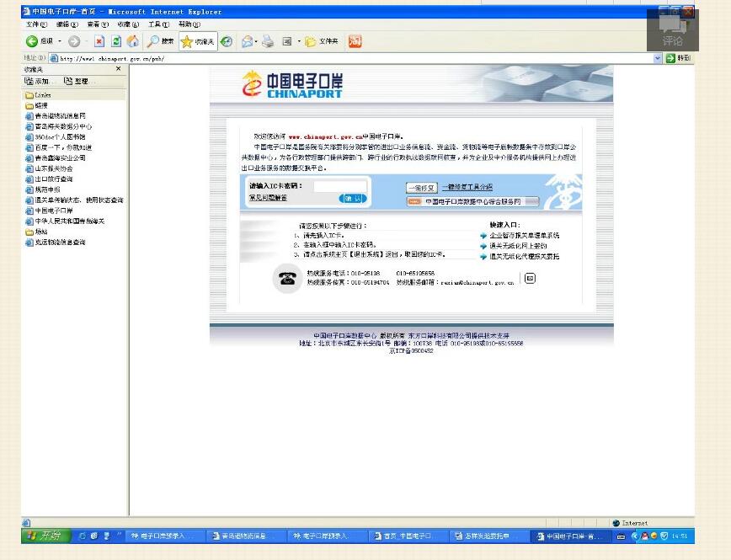This screenshot has height=560, width=731.
Task: Toggle the Favorites (收藏夹) star button
Action: (198, 41)
